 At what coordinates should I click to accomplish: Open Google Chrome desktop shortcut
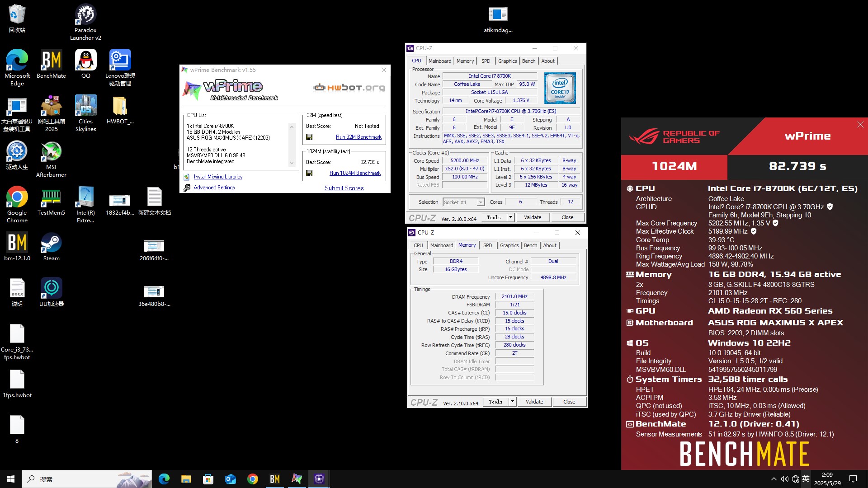click(x=17, y=204)
